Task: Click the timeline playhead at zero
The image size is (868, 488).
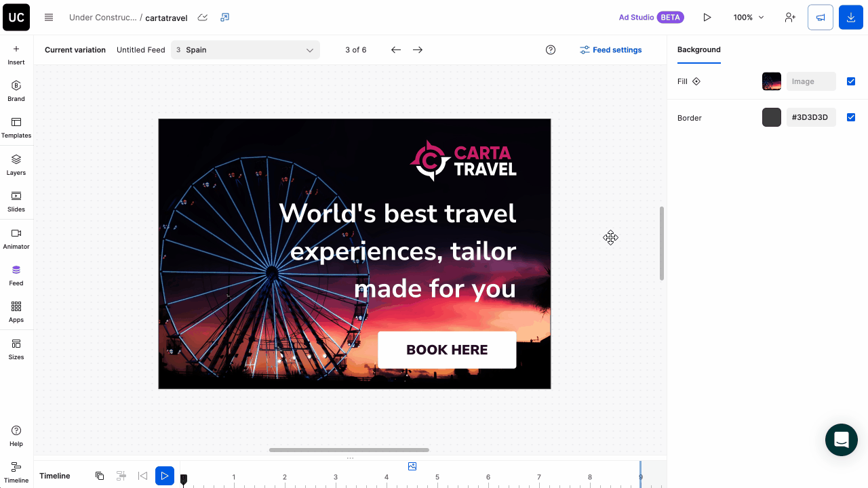Action: click(183, 479)
